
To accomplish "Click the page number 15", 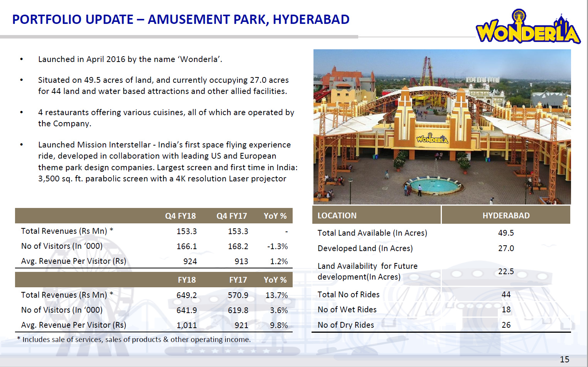I will pyautogui.click(x=564, y=359).
